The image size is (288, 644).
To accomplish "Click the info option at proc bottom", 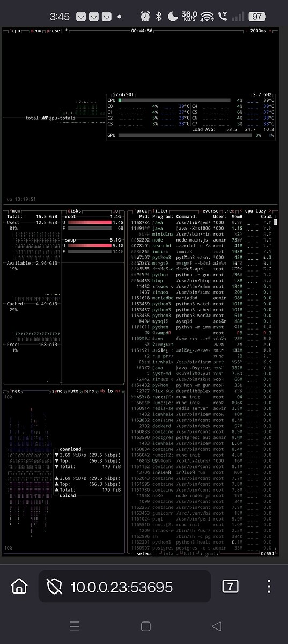I will (168, 553).
